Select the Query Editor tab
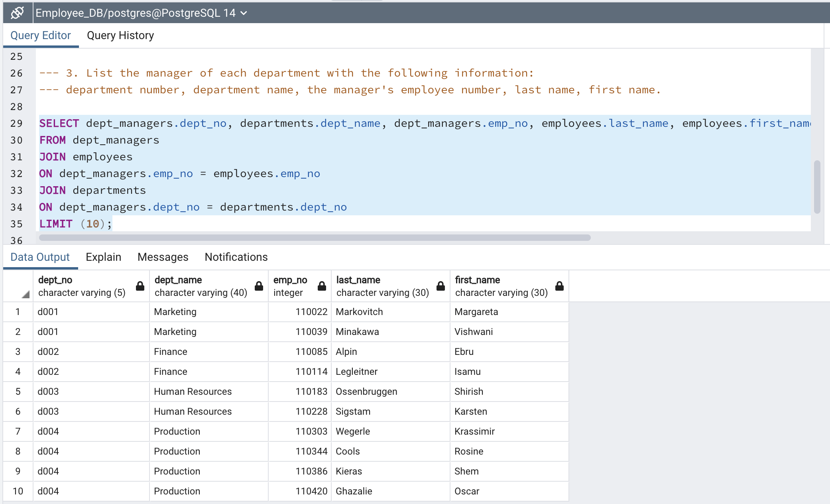This screenshot has width=830, height=504. (x=40, y=35)
